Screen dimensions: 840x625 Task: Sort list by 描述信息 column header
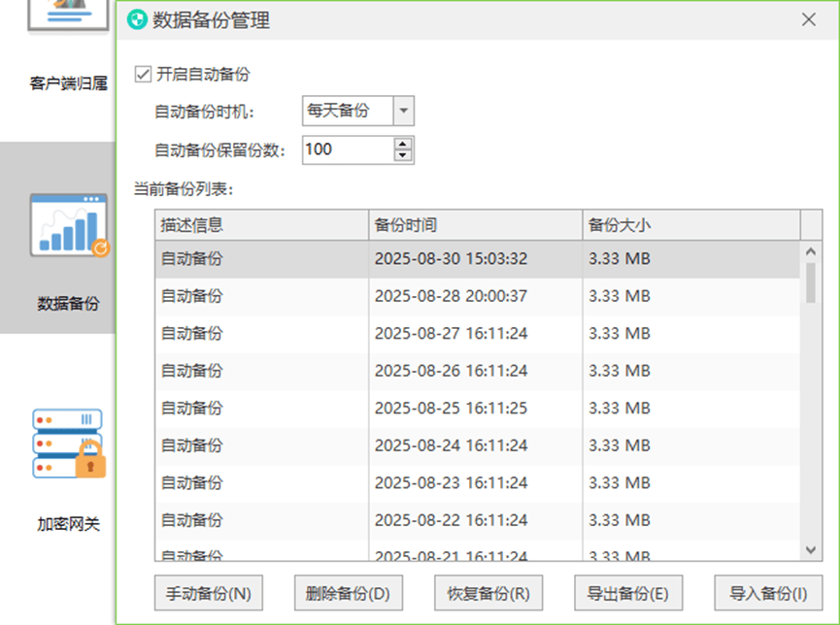pyautogui.click(x=261, y=224)
